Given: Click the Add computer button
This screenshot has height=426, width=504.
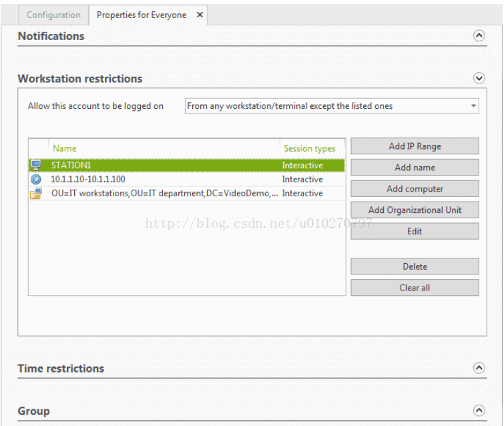Looking at the screenshot, I should point(415,189).
